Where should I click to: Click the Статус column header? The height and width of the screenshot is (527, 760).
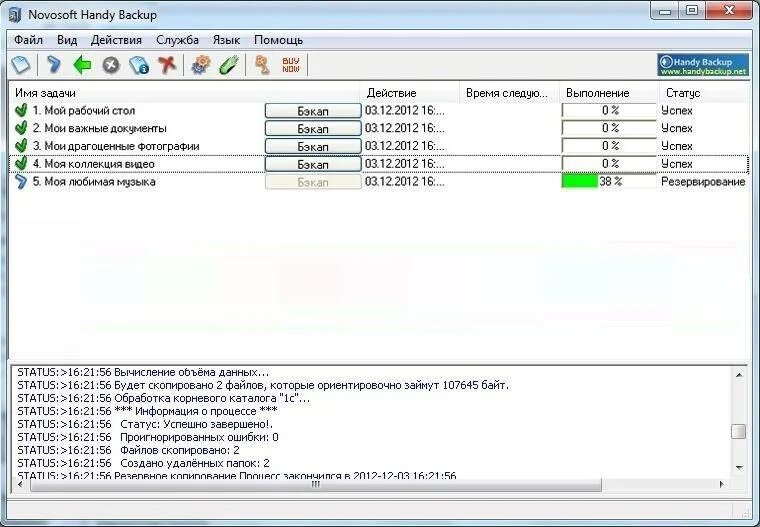pyautogui.click(x=704, y=93)
